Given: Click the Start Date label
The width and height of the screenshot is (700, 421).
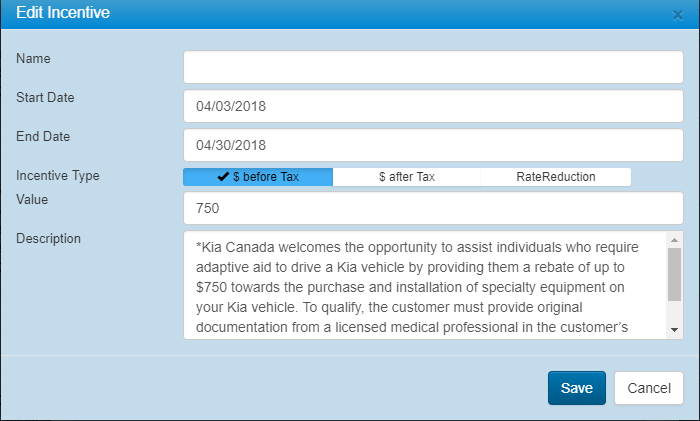Looking at the screenshot, I should click(45, 97).
